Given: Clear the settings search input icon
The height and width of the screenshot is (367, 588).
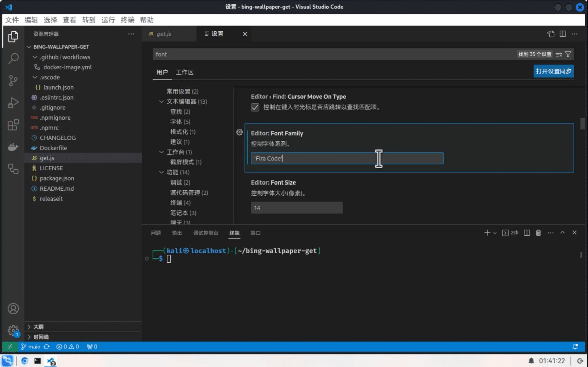Looking at the screenshot, I should [x=559, y=54].
